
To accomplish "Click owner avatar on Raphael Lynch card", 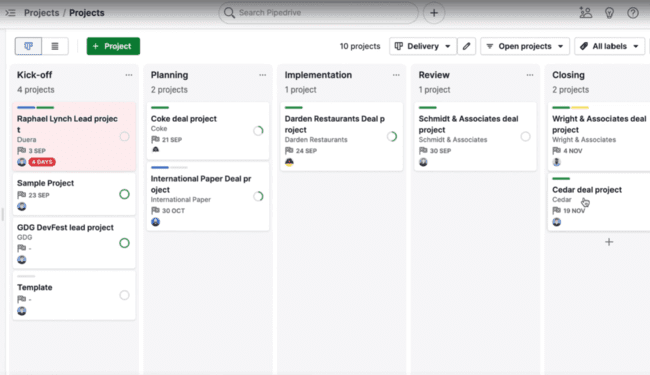I will pyautogui.click(x=22, y=162).
